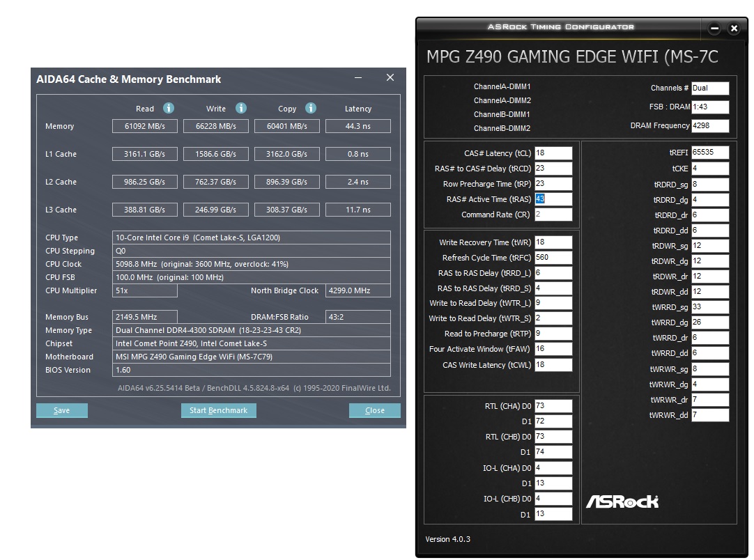Image resolution: width=754 pixels, height=560 pixels.
Task: Start Benchmark in AIDA64
Action: click(x=218, y=410)
